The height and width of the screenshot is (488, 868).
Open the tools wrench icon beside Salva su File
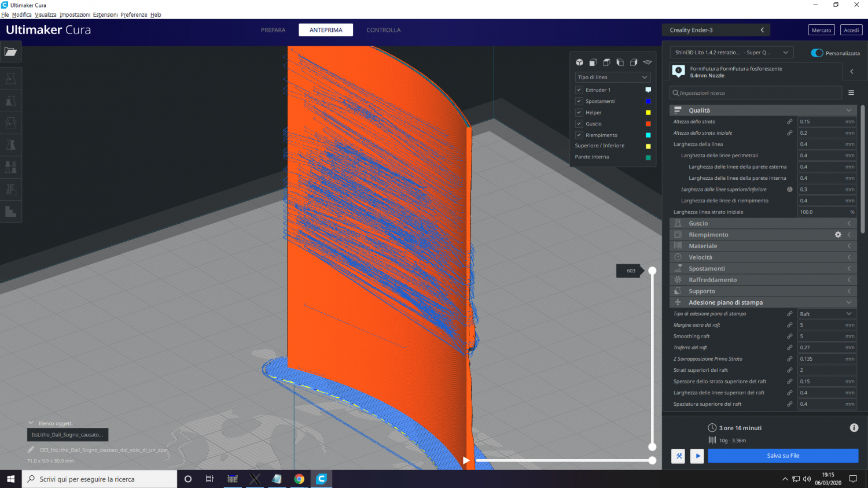tap(678, 456)
